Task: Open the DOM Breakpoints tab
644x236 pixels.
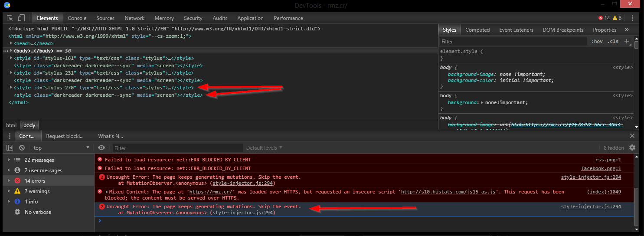Action: point(563,29)
